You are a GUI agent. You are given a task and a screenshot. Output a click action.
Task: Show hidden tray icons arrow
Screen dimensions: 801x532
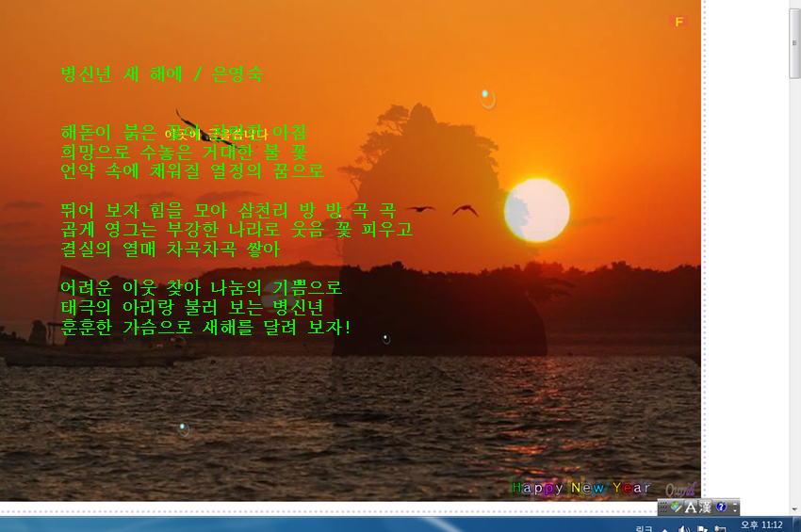click(665, 529)
